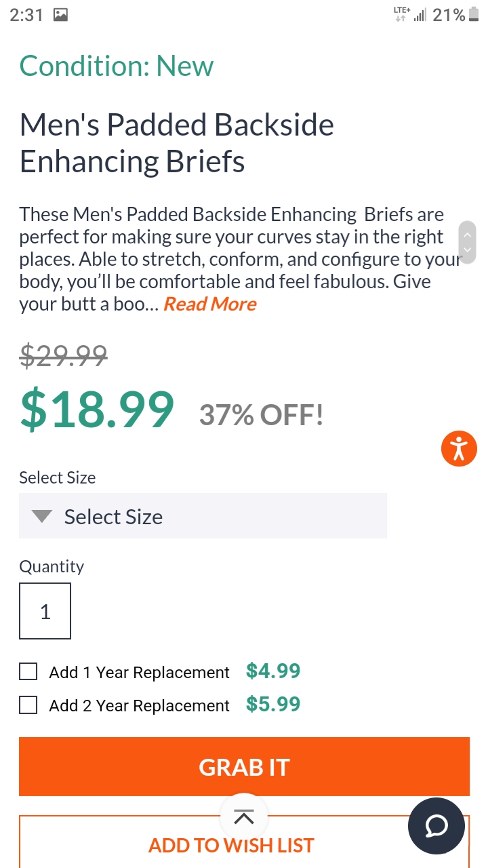This screenshot has width=488, height=868.
Task: Tap the image notification icon in status bar
Action: point(60,15)
